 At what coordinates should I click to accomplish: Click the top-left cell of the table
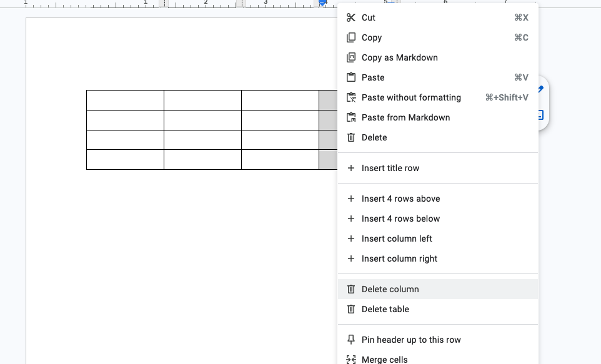coord(125,100)
